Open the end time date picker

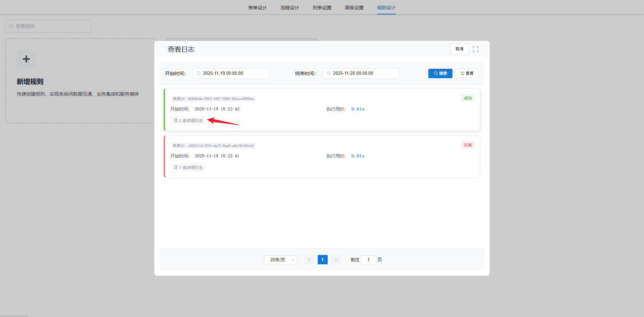pyautogui.click(x=361, y=73)
